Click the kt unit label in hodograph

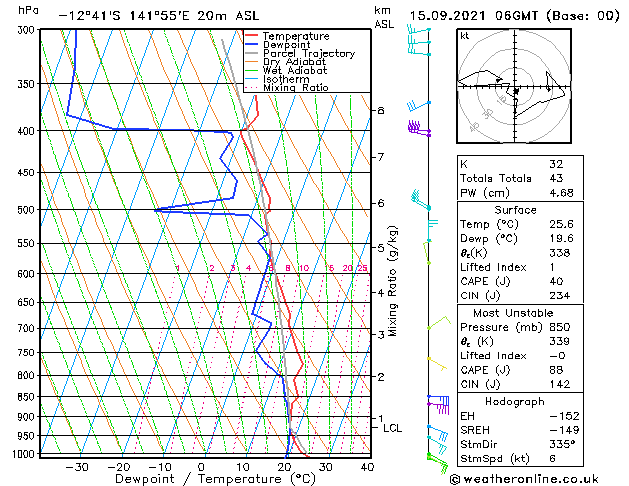point(465,36)
